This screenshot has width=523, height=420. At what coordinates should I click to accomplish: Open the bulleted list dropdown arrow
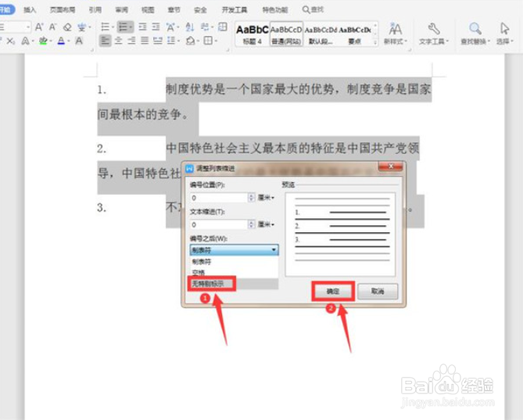[113, 27]
